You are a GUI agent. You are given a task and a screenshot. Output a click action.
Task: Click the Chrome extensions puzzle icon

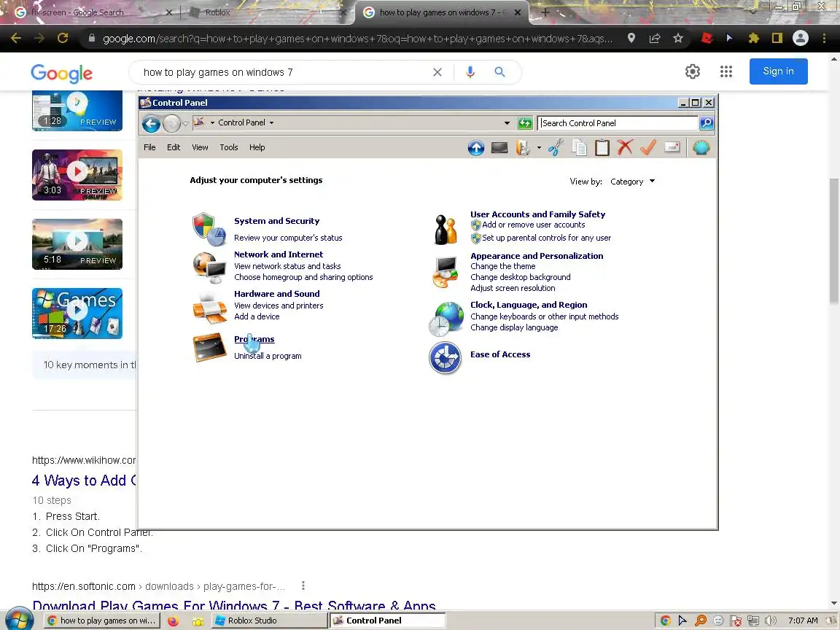pos(754,38)
